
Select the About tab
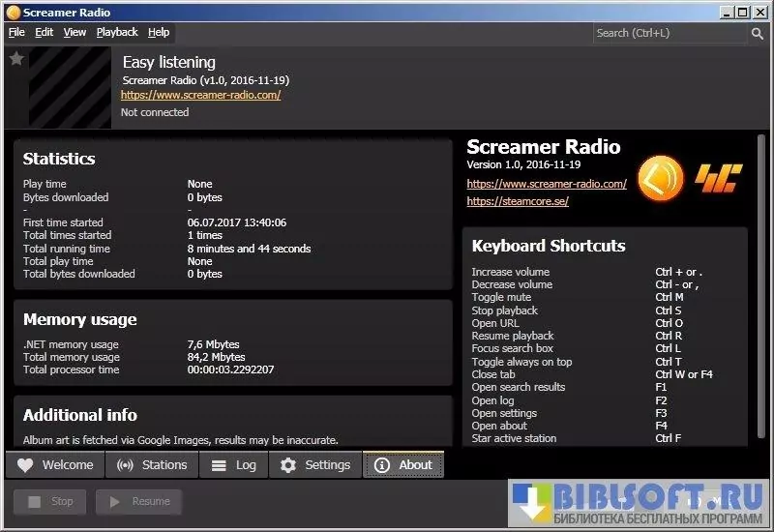tap(403, 465)
